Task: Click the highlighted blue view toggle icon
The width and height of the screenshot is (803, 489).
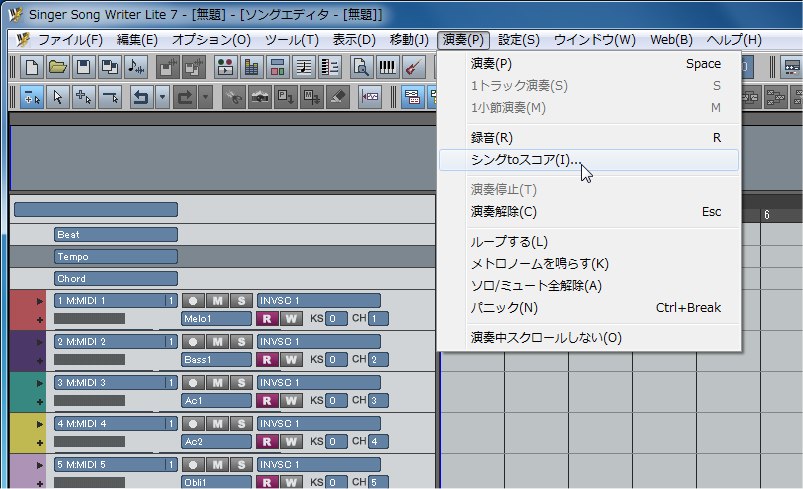Action: [412, 97]
